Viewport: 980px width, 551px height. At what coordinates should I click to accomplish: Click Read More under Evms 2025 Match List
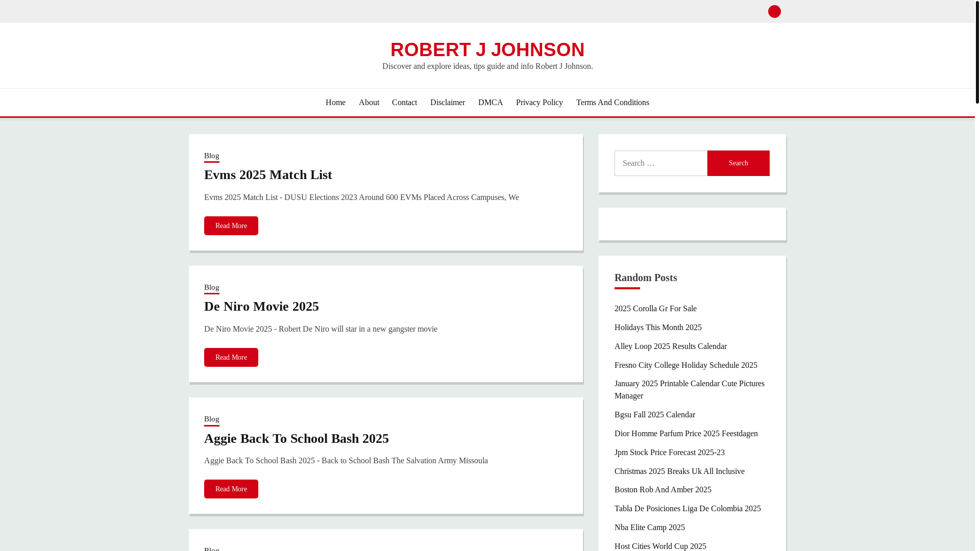[231, 226]
